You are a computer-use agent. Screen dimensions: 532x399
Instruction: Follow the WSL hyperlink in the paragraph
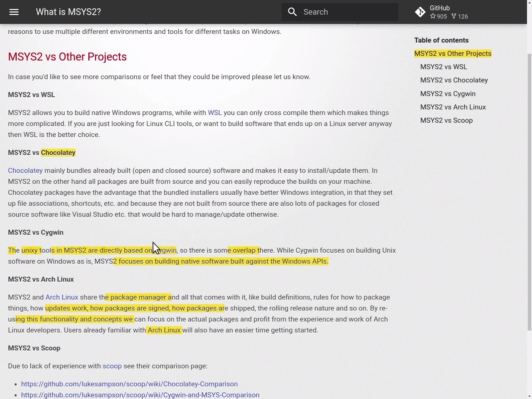point(214,113)
